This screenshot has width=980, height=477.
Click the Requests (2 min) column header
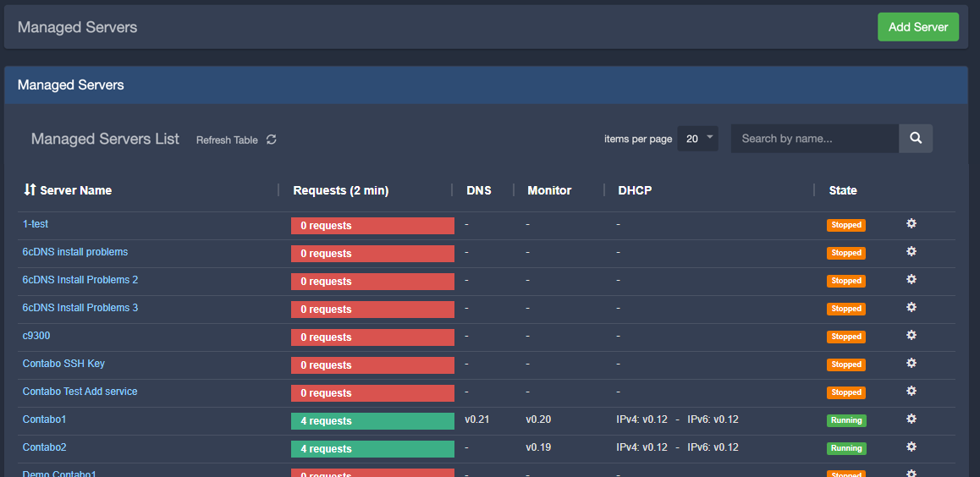coord(340,190)
